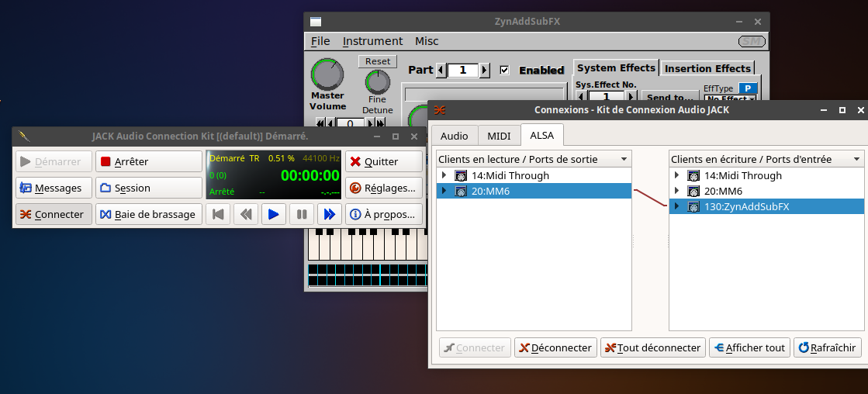The width and height of the screenshot is (868, 394).
Task: Select 14:Midi Through in output ports list
Action: (x=534, y=175)
